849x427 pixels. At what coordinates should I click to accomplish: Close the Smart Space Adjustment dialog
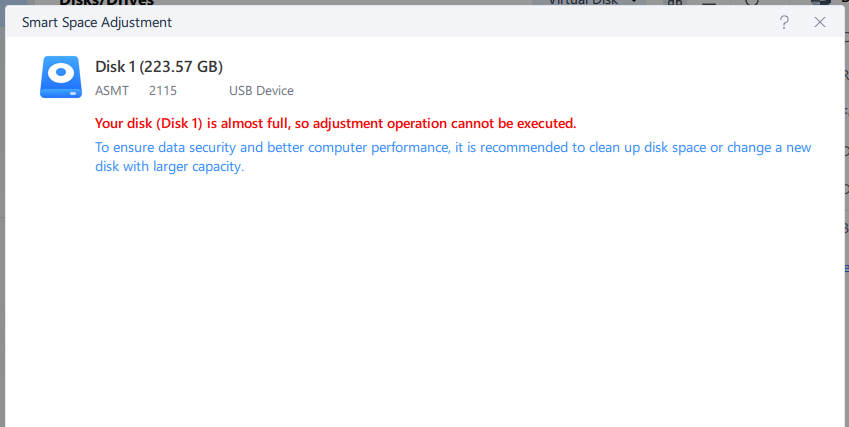[x=820, y=21]
